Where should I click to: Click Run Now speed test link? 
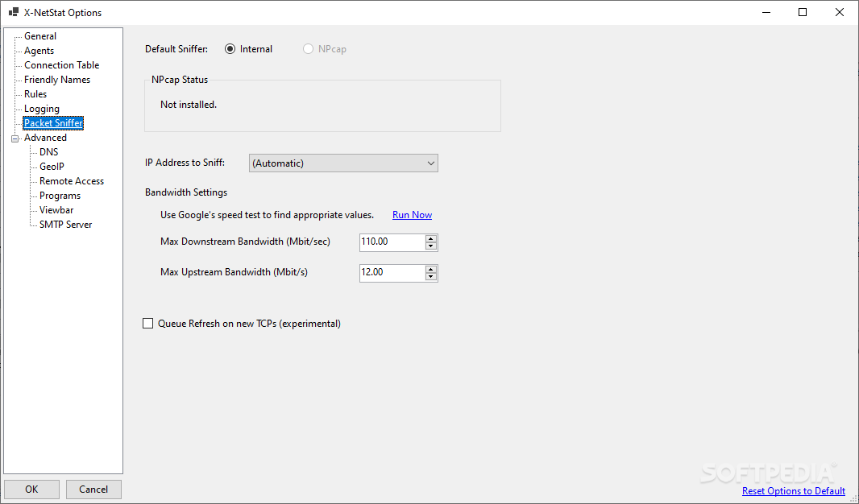coord(412,215)
